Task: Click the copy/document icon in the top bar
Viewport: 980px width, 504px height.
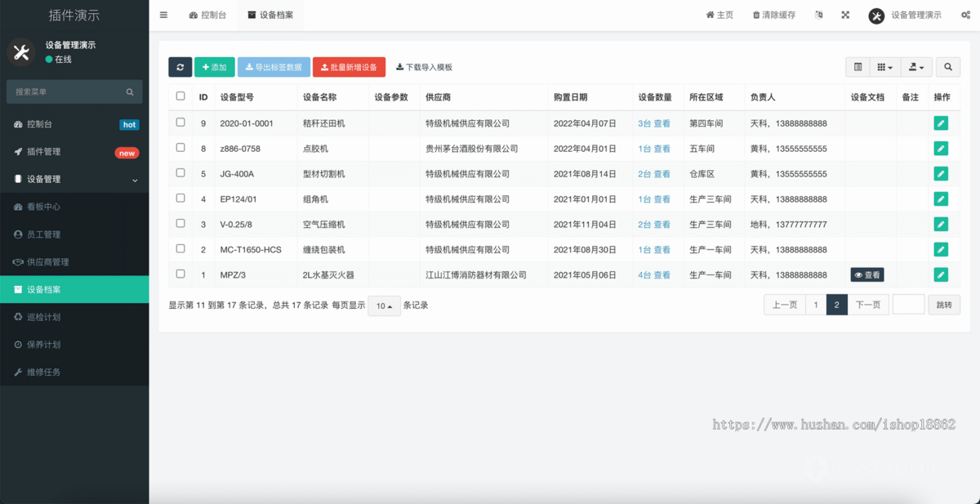Action: pos(819,15)
